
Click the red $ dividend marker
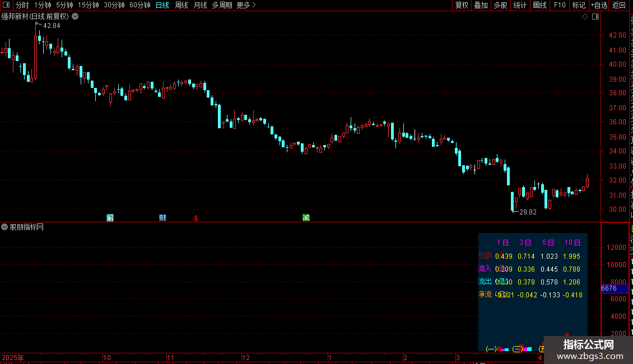196,218
